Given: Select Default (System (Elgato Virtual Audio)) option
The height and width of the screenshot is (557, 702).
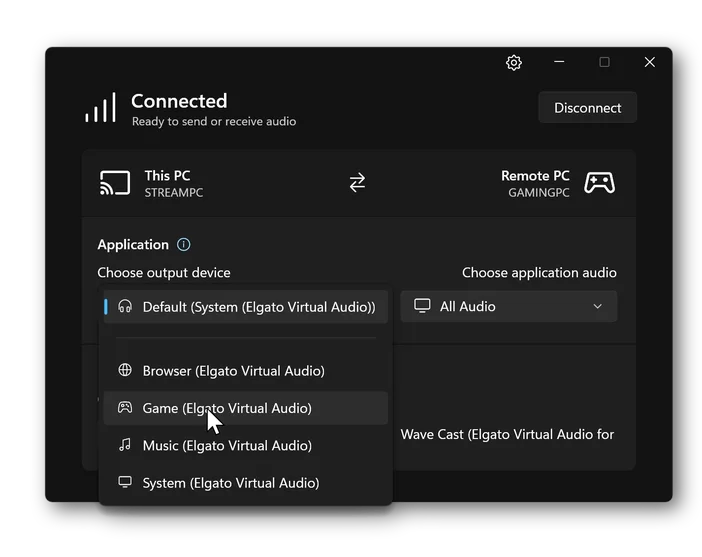Looking at the screenshot, I should pos(245,307).
